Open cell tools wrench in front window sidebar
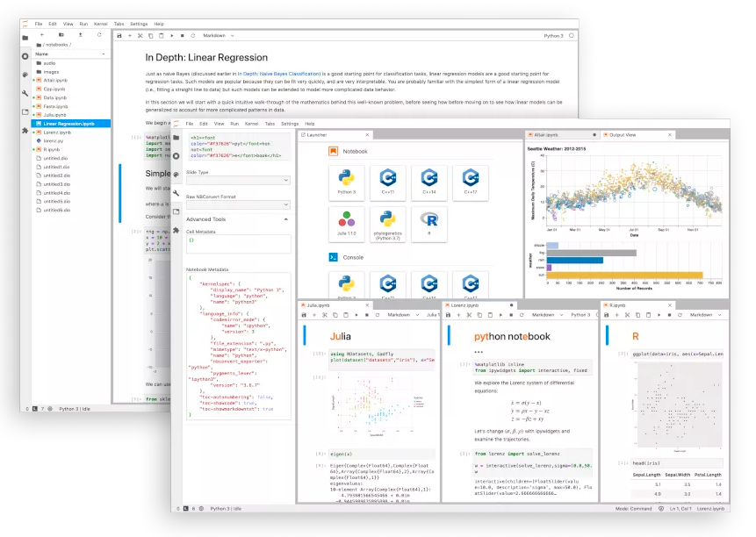 (176, 193)
